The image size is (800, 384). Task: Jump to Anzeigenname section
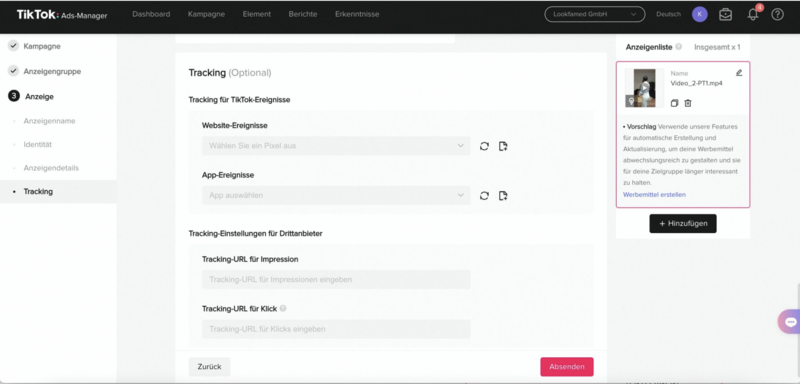point(49,121)
